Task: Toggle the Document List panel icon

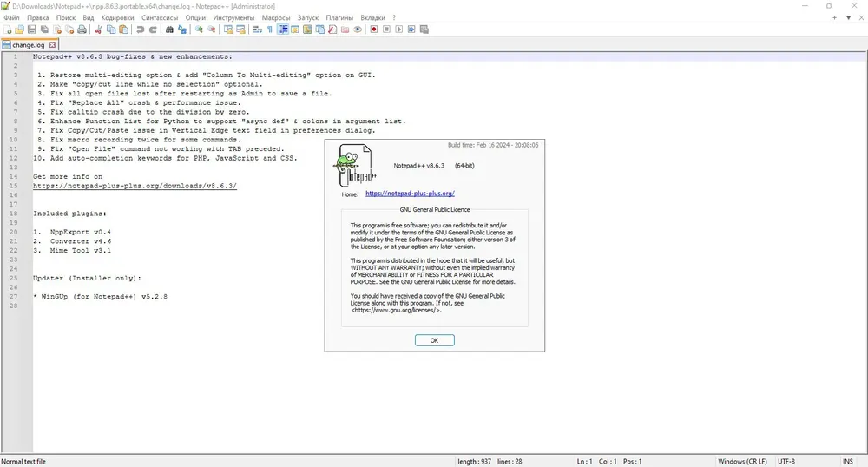Action: click(320, 30)
